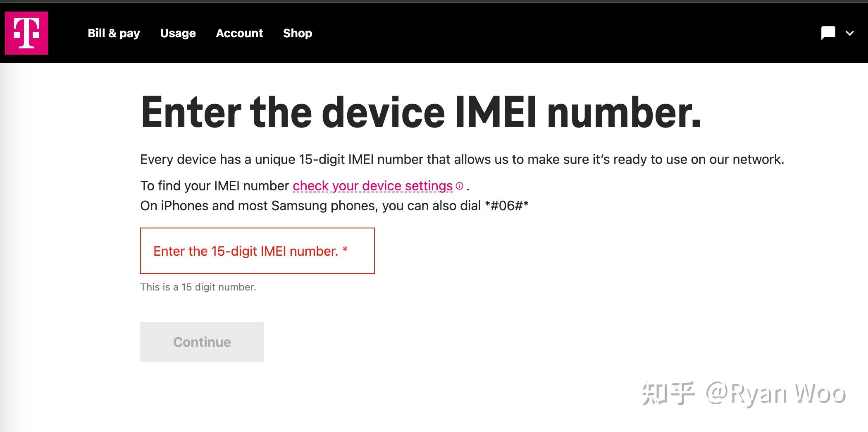
Task: Go to the Usage menu item
Action: tap(178, 33)
